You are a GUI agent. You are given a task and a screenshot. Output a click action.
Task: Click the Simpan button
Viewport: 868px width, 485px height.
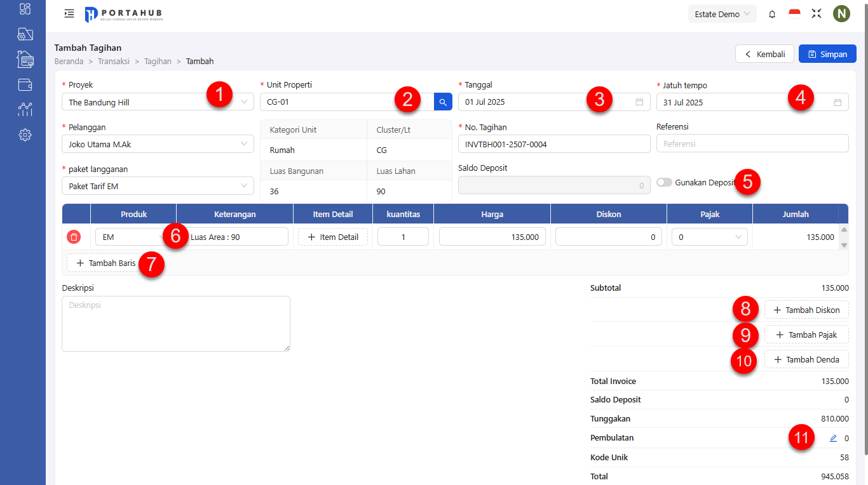coord(827,53)
